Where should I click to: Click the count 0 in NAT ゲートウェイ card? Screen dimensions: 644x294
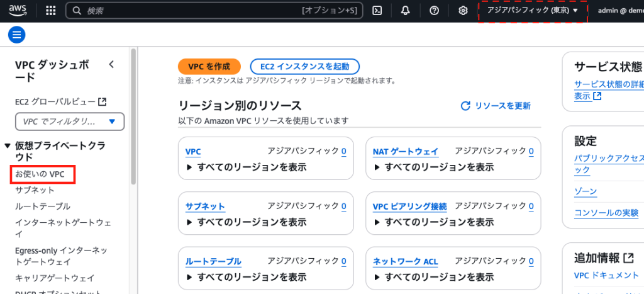[x=531, y=151]
